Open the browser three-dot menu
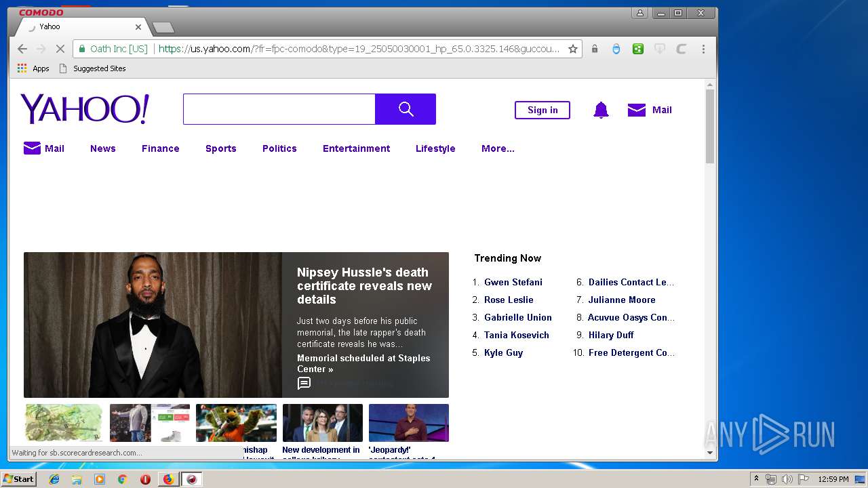 point(703,49)
